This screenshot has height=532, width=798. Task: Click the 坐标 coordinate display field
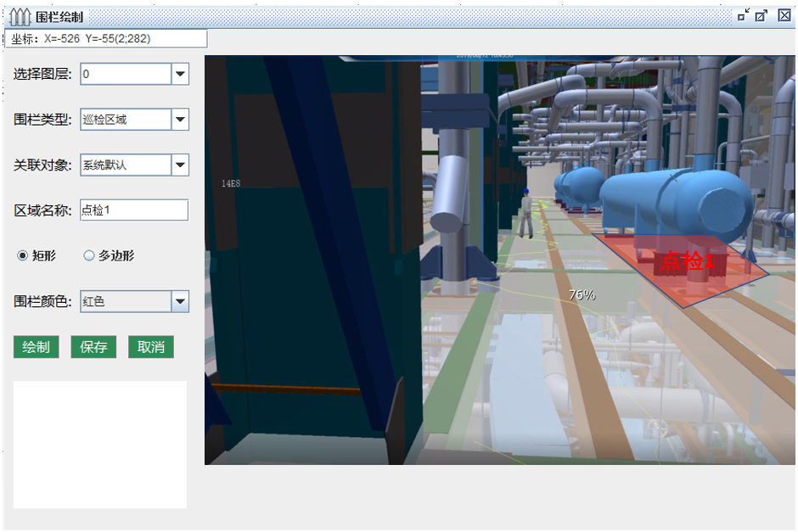coord(106,38)
